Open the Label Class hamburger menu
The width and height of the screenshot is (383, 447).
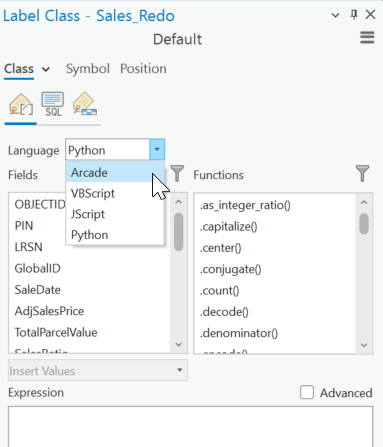(367, 38)
